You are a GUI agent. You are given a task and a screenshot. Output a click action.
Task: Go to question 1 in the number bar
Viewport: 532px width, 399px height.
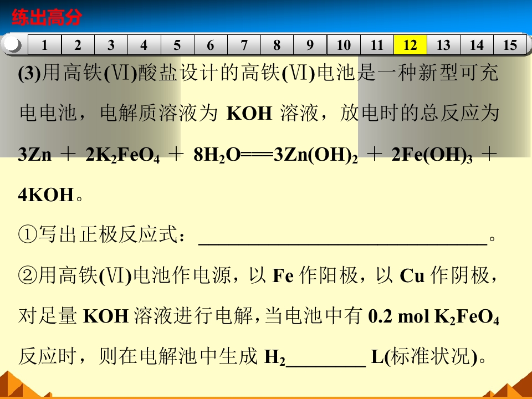coord(44,45)
